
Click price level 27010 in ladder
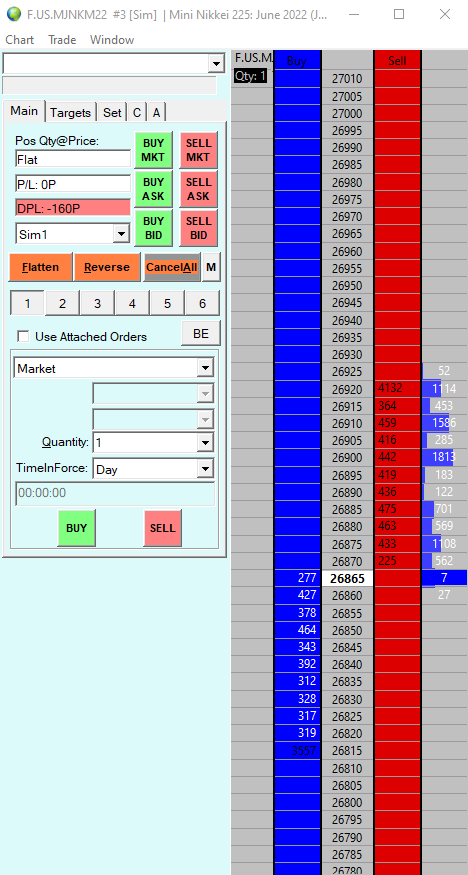tap(347, 79)
